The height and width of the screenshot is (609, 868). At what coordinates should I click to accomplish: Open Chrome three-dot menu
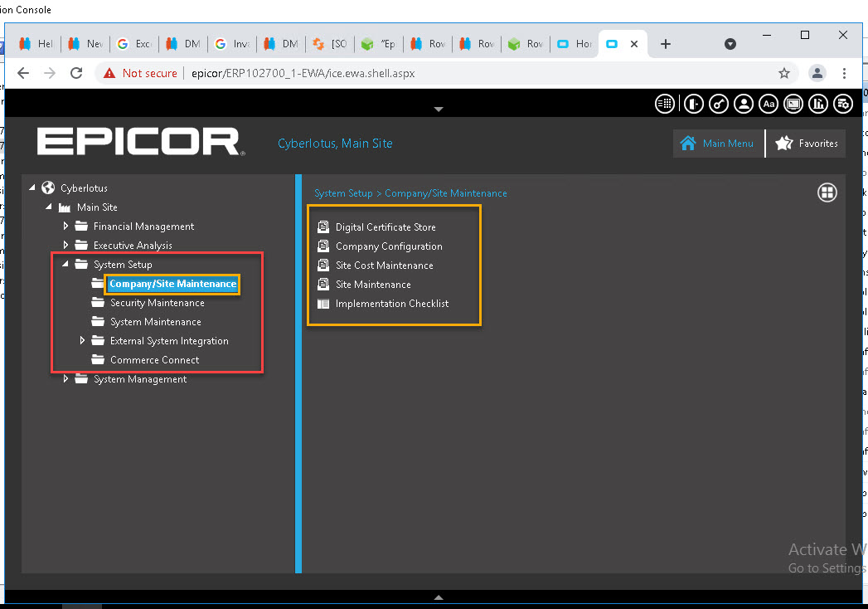coord(844,73)
